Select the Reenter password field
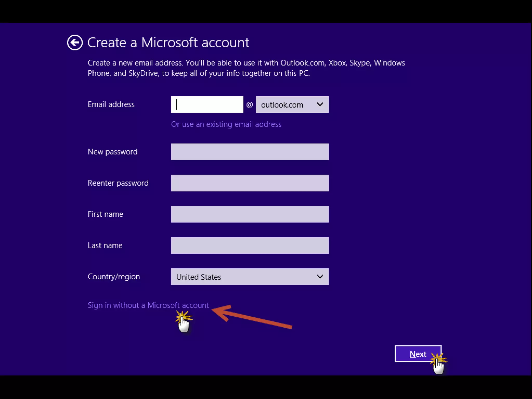 click(x=250, y=183)
